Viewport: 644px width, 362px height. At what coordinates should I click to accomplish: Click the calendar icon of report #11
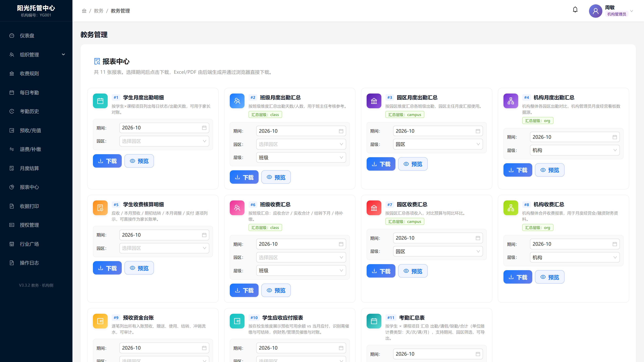click(374, 321)
